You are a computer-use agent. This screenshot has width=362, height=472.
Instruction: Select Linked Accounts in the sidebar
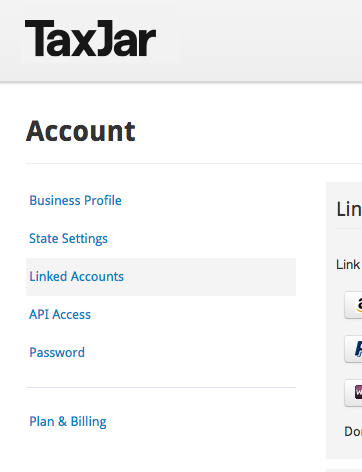tap(76, 276)
